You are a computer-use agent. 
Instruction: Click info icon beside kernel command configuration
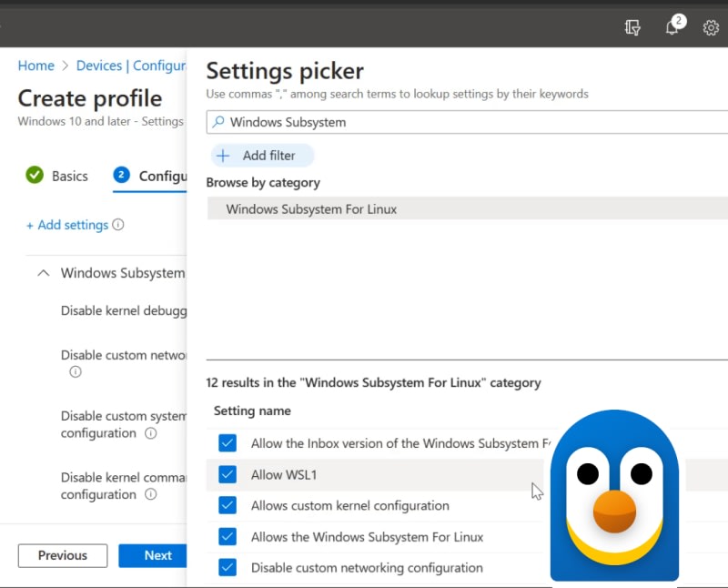pyautogui.click(x=151, y=494)
